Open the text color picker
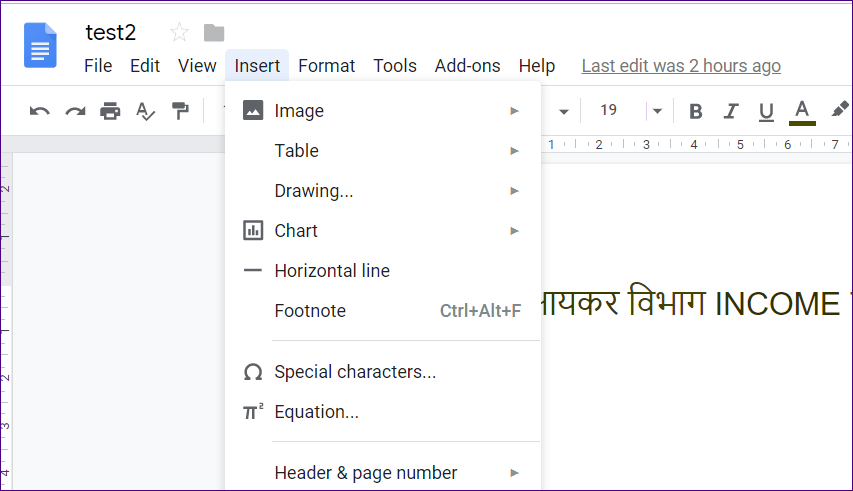This screenshot has height=491, width=853. coord(802,113)
